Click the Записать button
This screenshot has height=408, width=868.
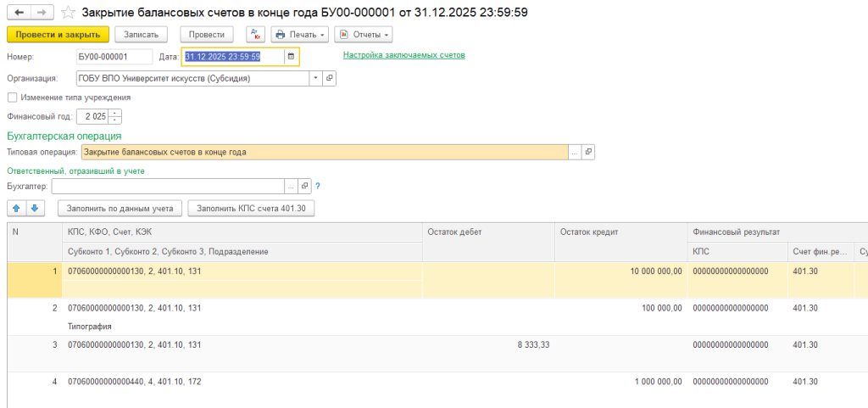pos(141,34)
